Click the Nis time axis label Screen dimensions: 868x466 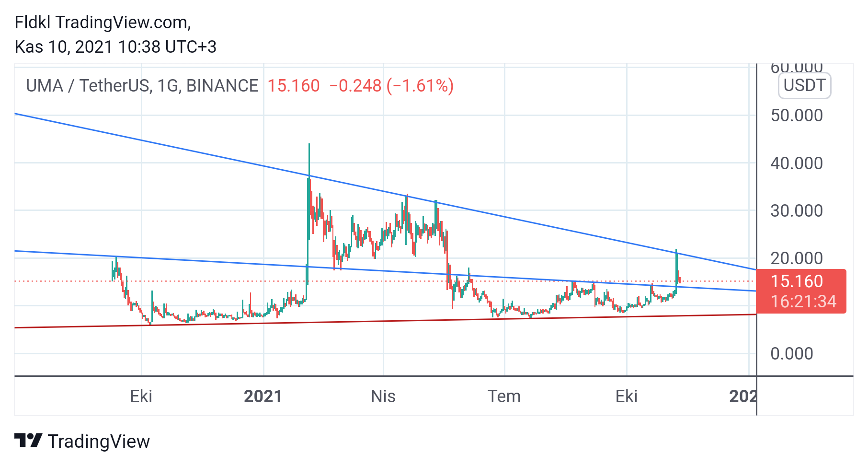tap(383, 396)
